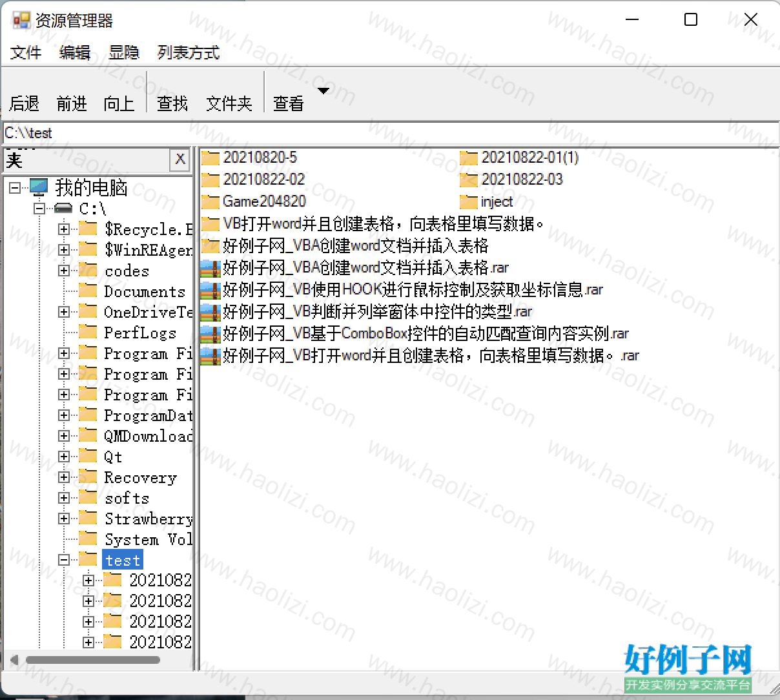Click the 查找 toolbar button
This screenshot has height=700, width=780.
172,103
